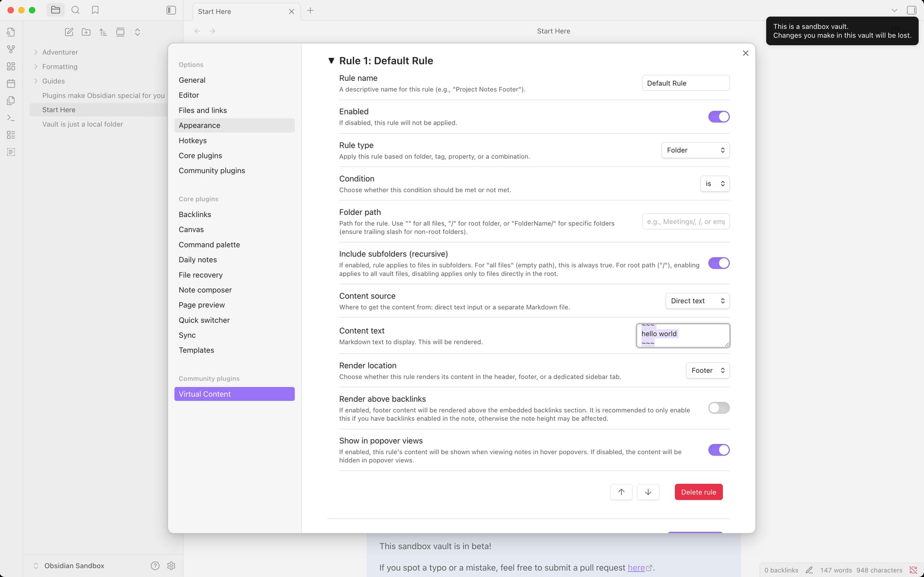Open Hotkeys settings tab
This screenshot has width=924, height=577.
click(192, 141)
